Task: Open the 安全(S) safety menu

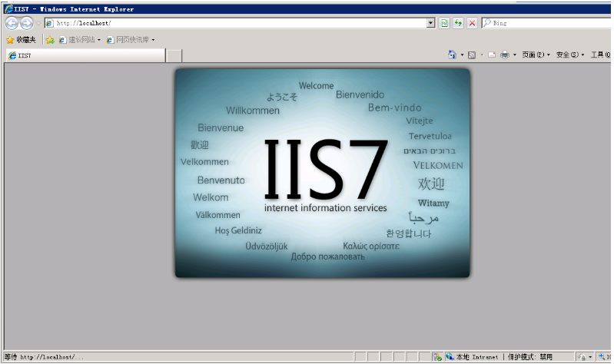Action: pyautogui.click(x=570, y=55)
